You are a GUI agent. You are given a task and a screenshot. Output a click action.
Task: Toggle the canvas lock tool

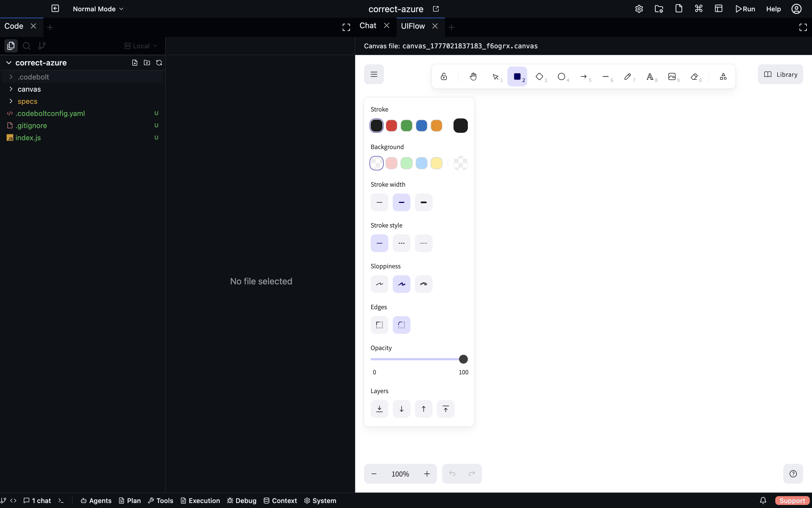[x=444, y=76]
